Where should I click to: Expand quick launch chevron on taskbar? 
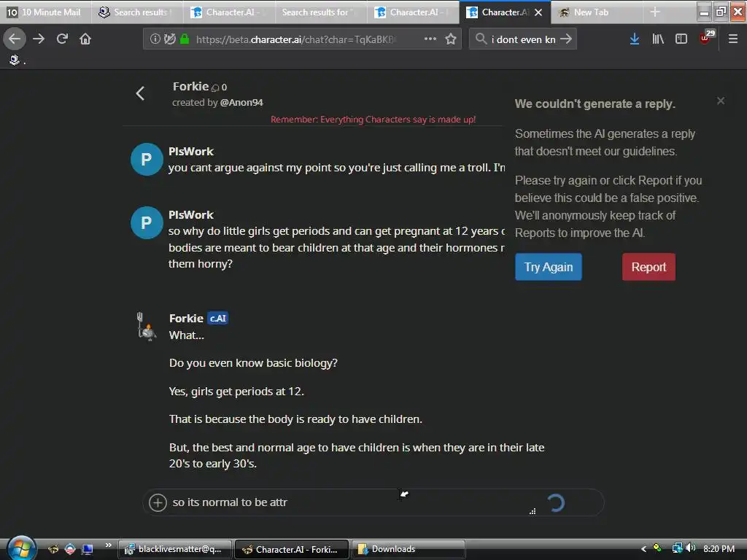[109, 545]
